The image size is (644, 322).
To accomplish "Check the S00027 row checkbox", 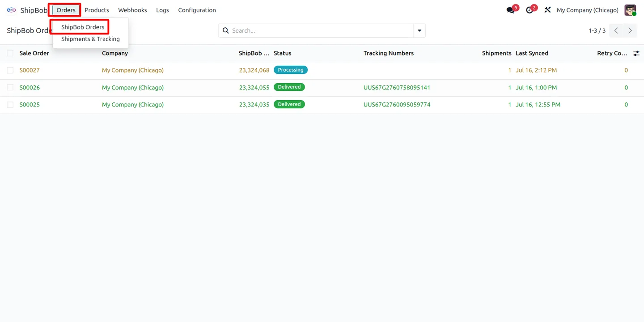I will pos(10,70).
